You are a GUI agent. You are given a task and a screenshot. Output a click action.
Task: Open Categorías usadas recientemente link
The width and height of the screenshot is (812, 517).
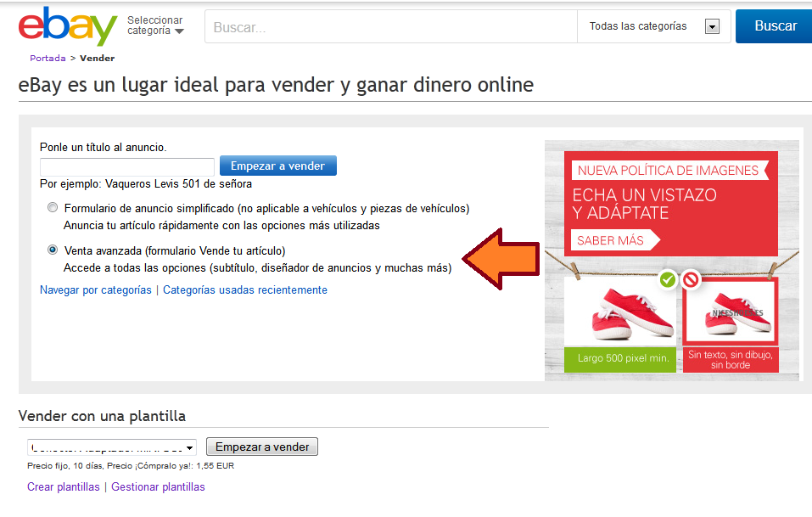point(244,290)
